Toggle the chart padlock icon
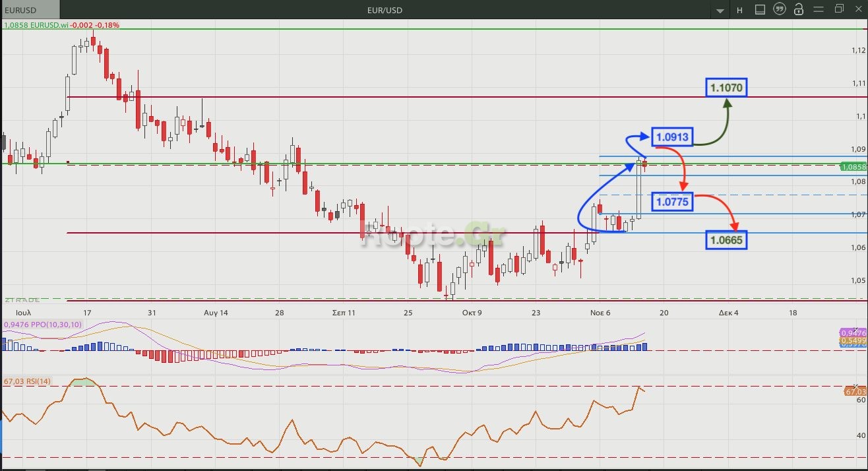Image resolution: width=868 pixels, height=471 pixels. click(799, 9)
